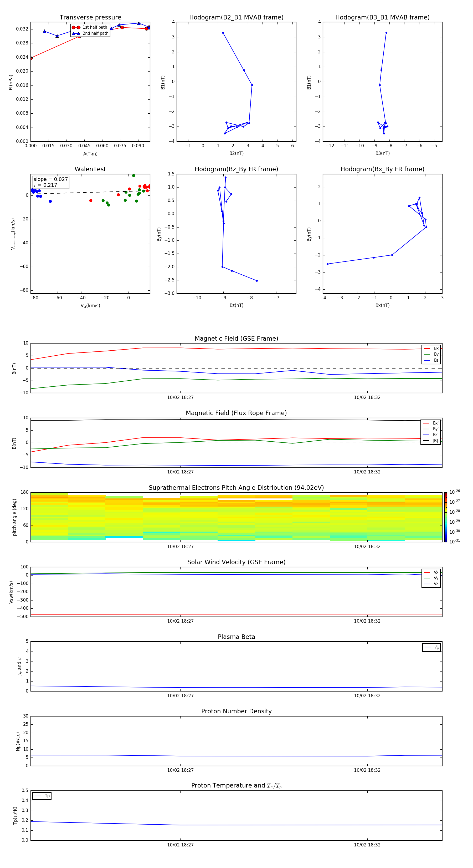Click the 'Solar Wind Velocity (GSE Frame)' title
Image resolution: width=473 pixels, height=868 pixels.
[236, 562]
